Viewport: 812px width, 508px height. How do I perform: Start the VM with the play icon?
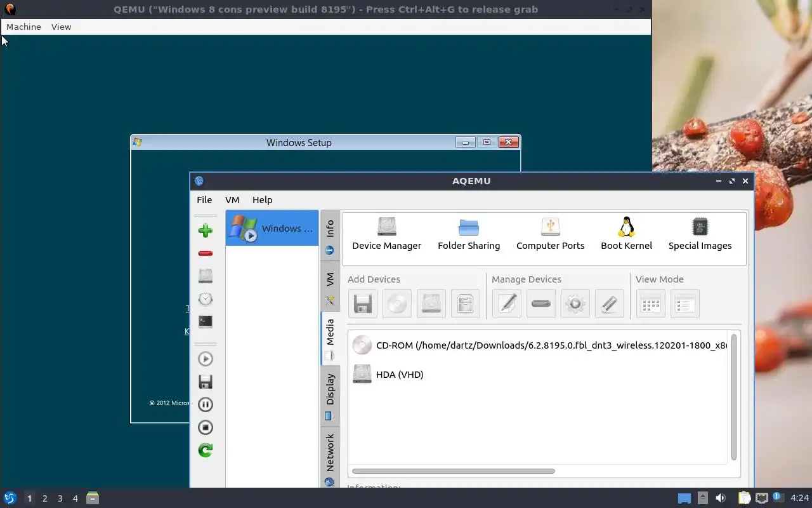point(205,359)
